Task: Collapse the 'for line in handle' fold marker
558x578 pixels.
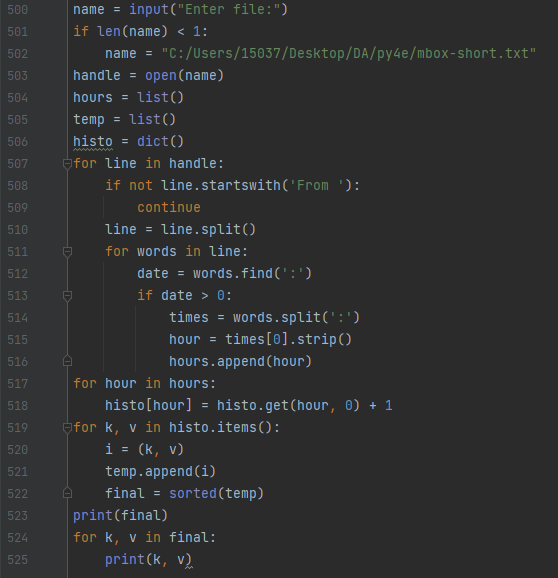Action: point(67,163)
